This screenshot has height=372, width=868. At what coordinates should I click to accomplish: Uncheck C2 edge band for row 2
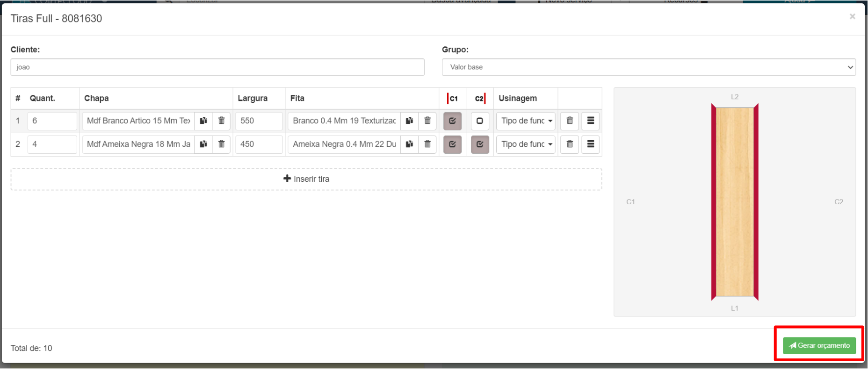point(480,144)
